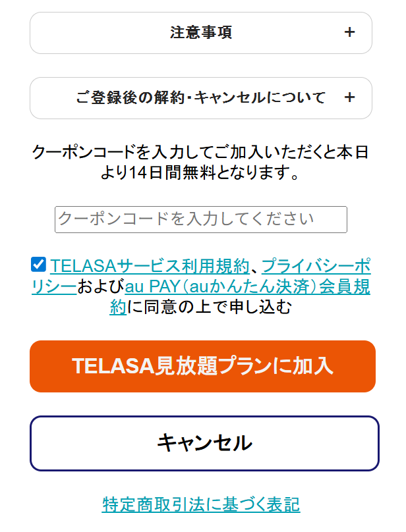Image resolution: width=406 pixels, height=532 pixels.
Task: Expand the 注意事項 section by its title
Action: [x=201, y=32]
